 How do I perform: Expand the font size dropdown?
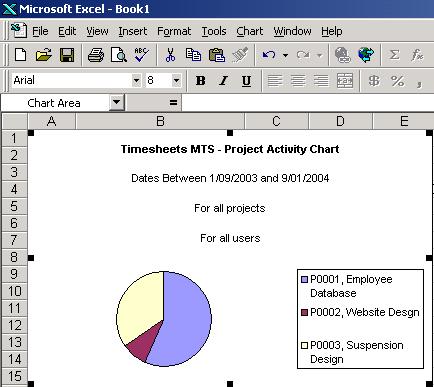click(x=176, y=80)
